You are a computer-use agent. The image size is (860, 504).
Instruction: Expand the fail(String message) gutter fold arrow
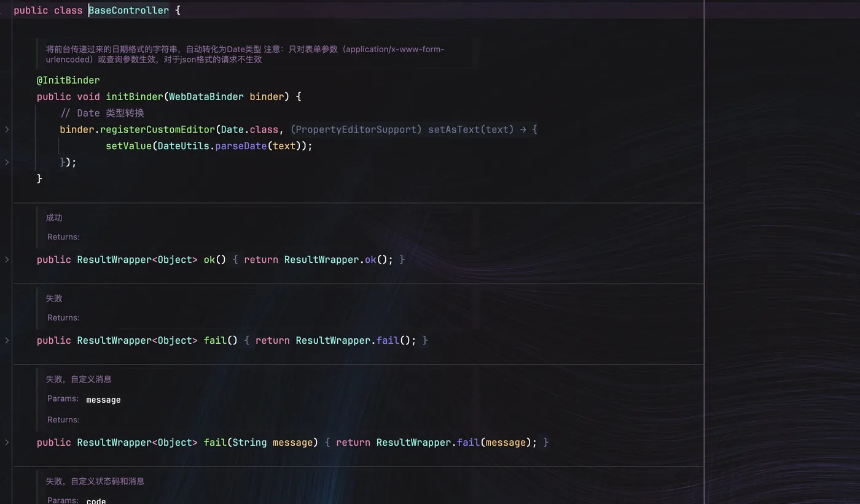click(x=7, y=443)
